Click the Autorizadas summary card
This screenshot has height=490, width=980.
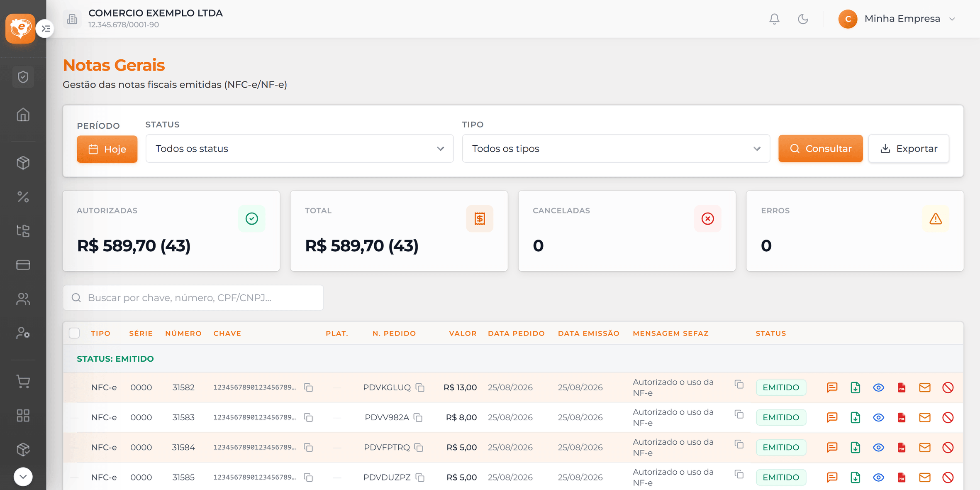tap(171, 231)
